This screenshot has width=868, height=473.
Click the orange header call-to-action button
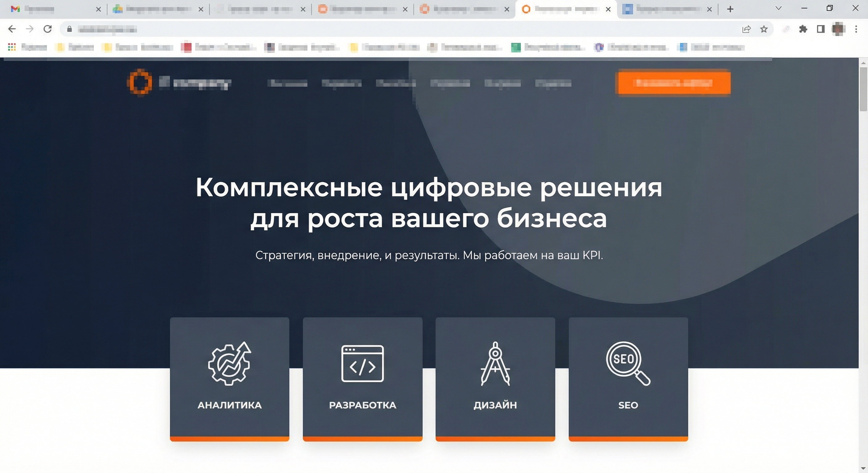674,83
